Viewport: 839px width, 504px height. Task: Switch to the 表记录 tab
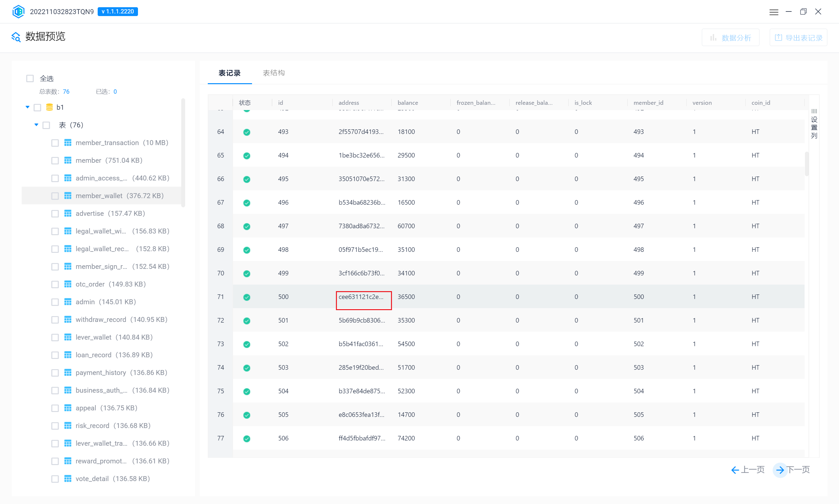[x=229, y=73]
